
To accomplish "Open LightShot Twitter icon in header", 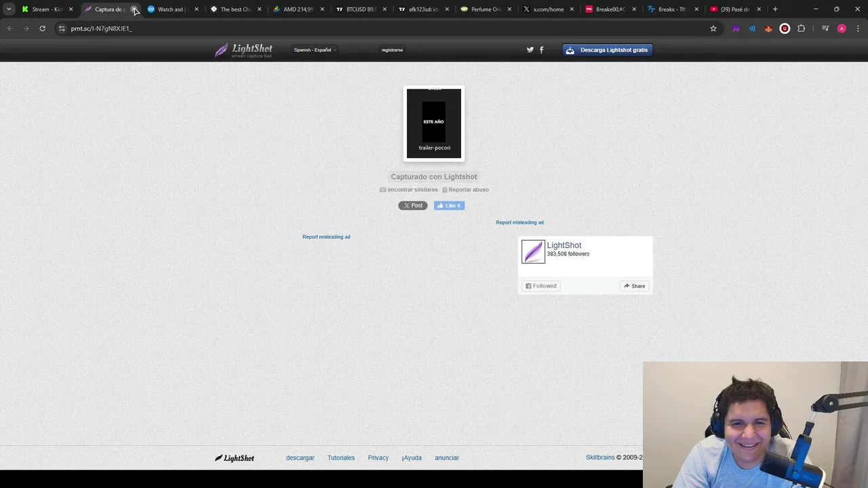I will click(x=530, y=49).
